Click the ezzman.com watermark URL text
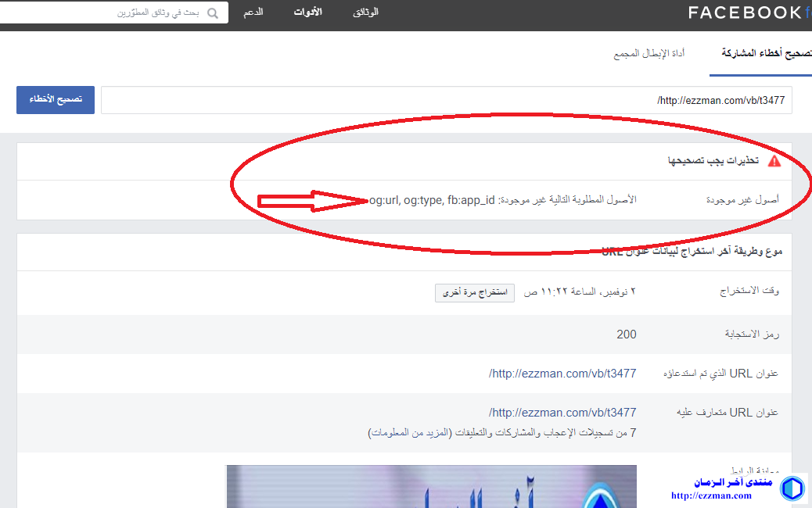The height and width of the screenshot is (508, 812). pyautogui.click(x=711, y=495)
